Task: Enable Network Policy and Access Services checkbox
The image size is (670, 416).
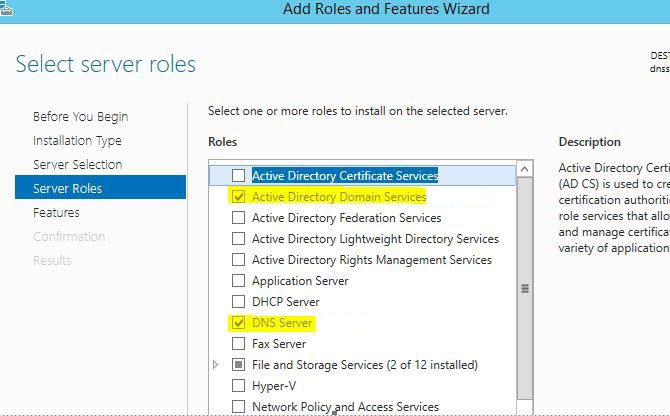Action: (x=238, y=407)
